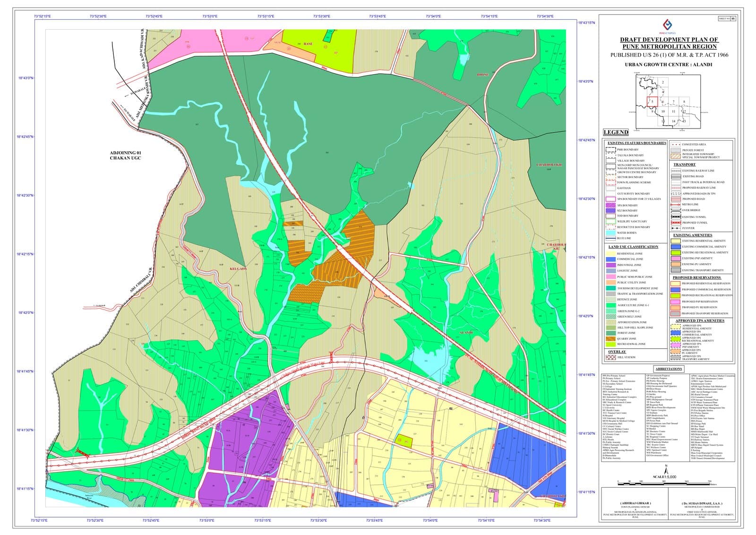This screenshot has height=535, width=756.
Task: Click the Forest Zone legend swatch
Action: pos(610,333)
